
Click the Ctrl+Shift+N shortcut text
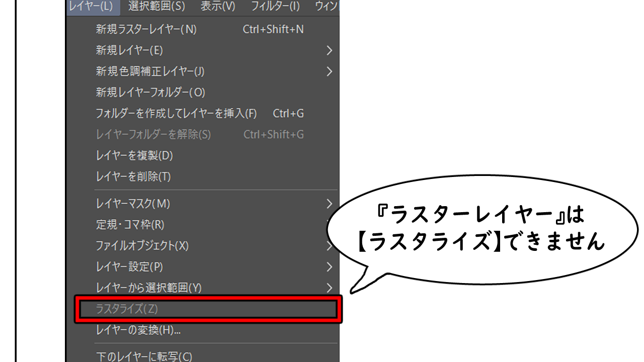(273, 29)
